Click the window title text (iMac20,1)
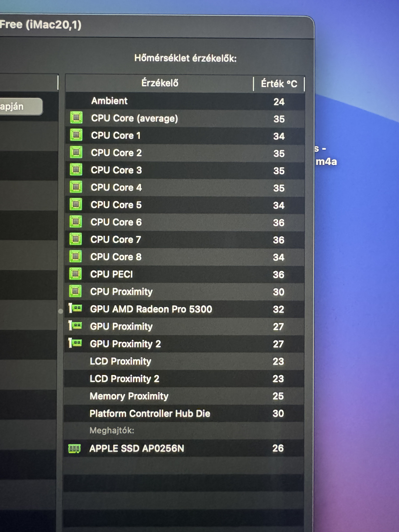 pyautogui.click(x=53, y=25)
